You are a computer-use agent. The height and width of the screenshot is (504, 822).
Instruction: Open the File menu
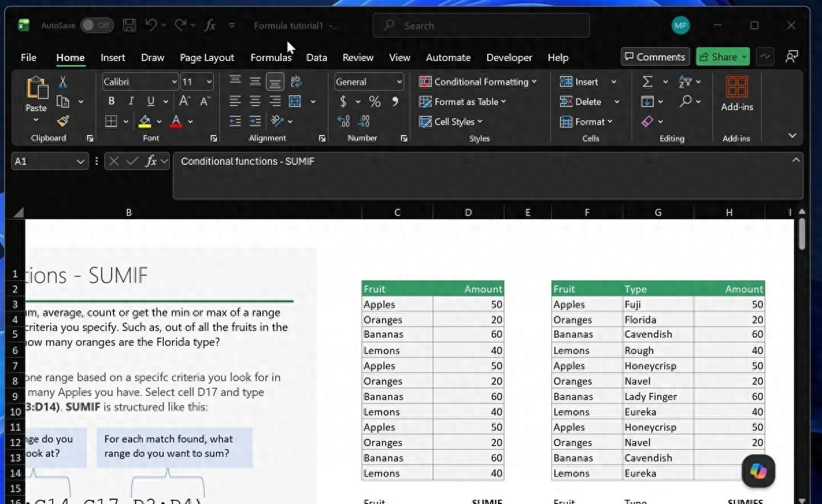click(29, 58)
